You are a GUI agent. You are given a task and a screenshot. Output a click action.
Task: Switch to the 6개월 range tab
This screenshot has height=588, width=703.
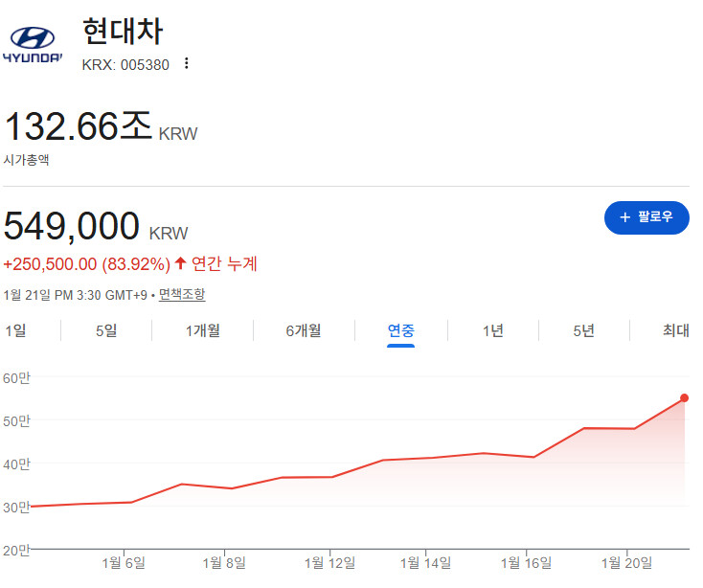pyautogui.click(x=303, y=331)
